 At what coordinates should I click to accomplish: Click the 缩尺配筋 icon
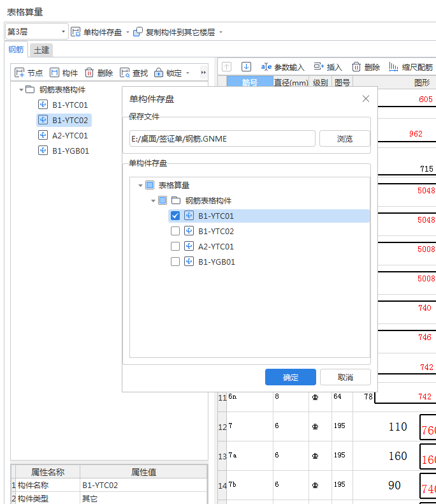[394, 67]
